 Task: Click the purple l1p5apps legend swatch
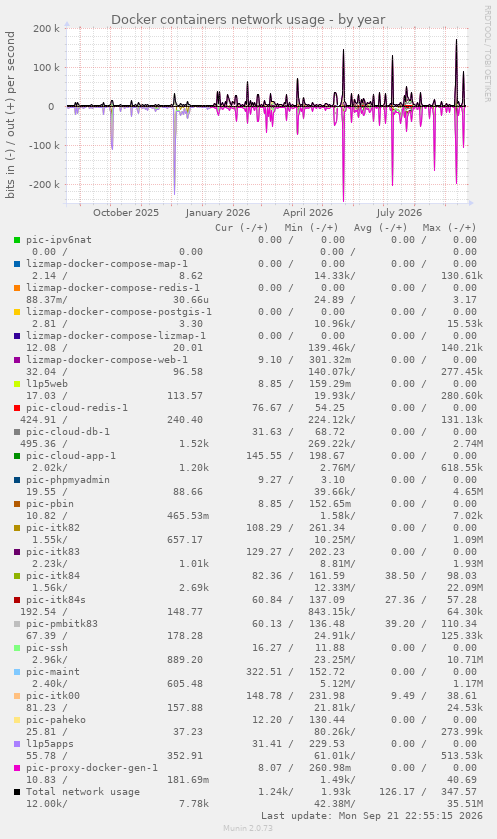point(17,744)
